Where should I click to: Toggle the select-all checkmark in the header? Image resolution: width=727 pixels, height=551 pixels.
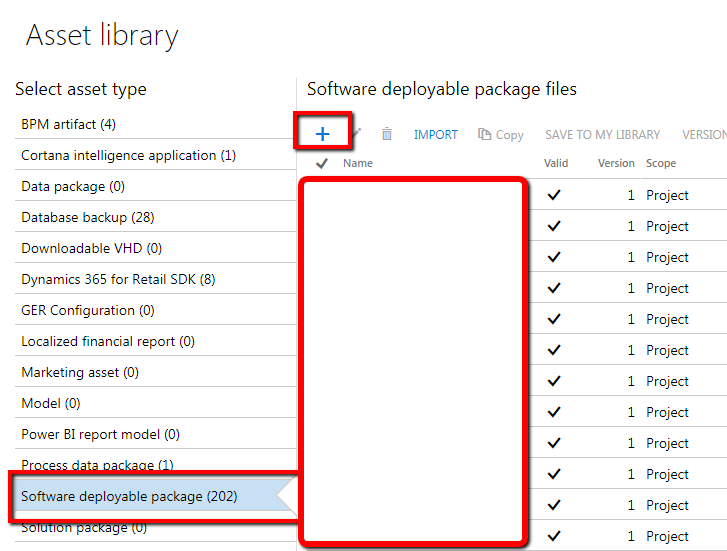pyautogui.click(x=322, y=163)
